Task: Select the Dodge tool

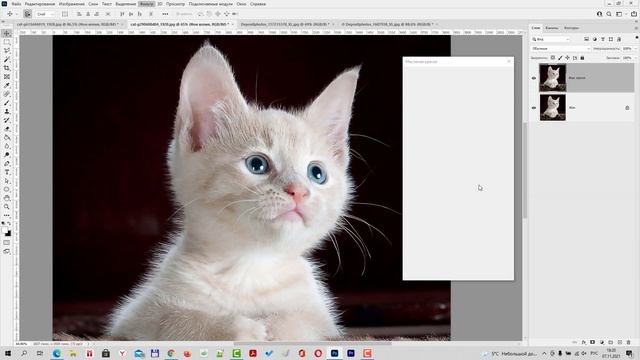Action: click(7, 155)
